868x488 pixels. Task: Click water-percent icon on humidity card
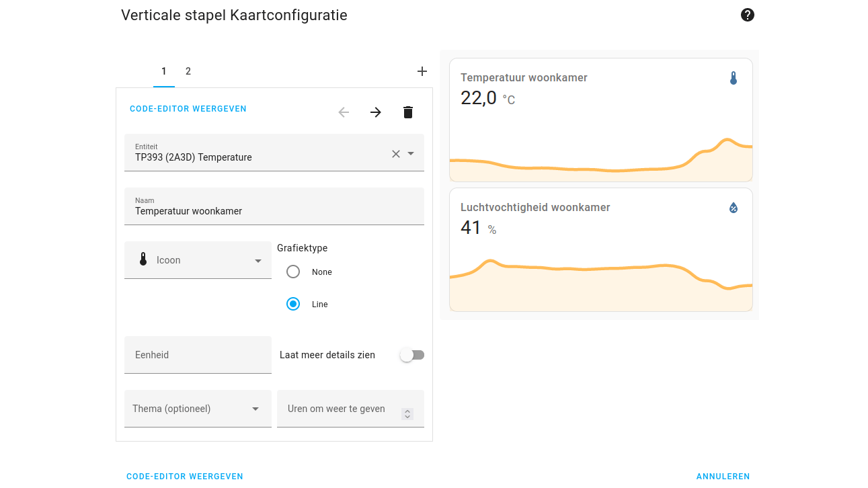(x=734, y=208)
